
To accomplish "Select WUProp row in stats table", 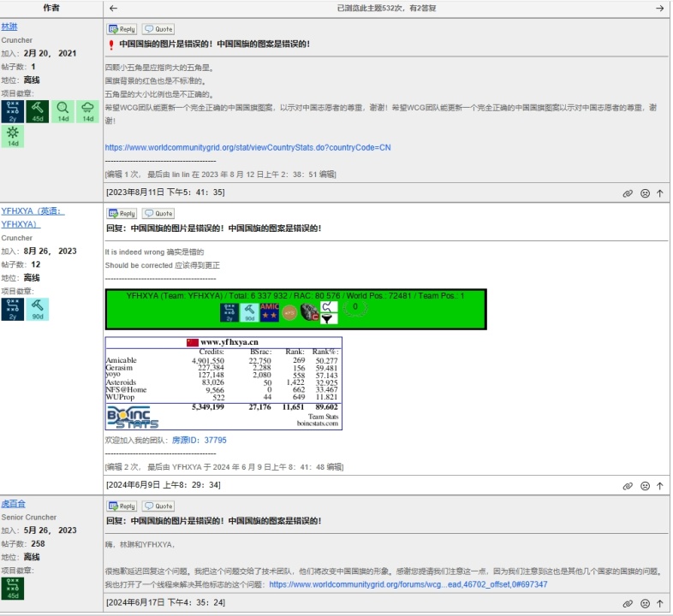I will [222, 397].
